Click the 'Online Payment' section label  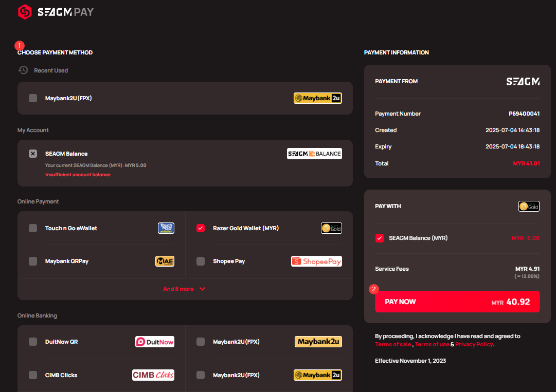click(x=38, y=201)
